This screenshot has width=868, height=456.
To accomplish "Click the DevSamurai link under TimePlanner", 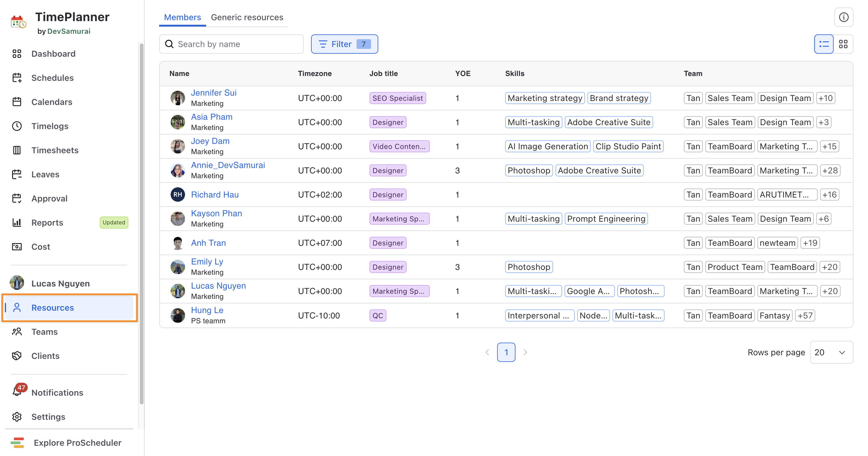I will pyautogui.click(x=69, y=31).
